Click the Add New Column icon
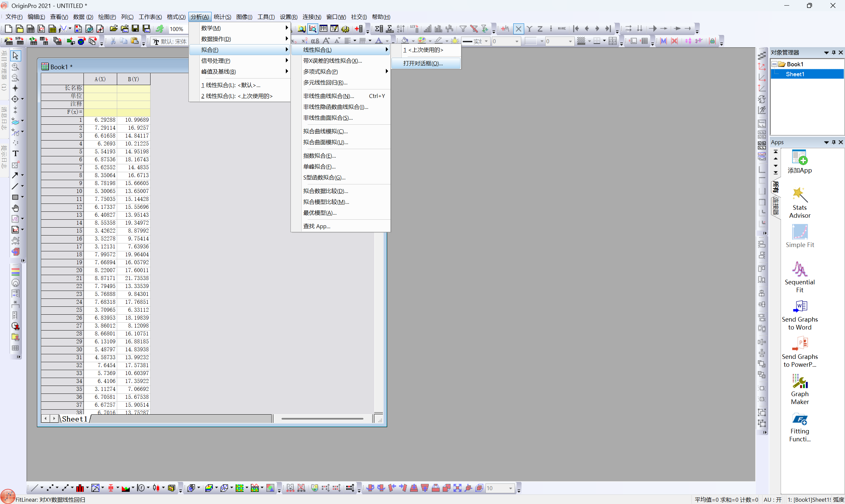Viewport: 845px width, 504px height. [x=358, y=29]
